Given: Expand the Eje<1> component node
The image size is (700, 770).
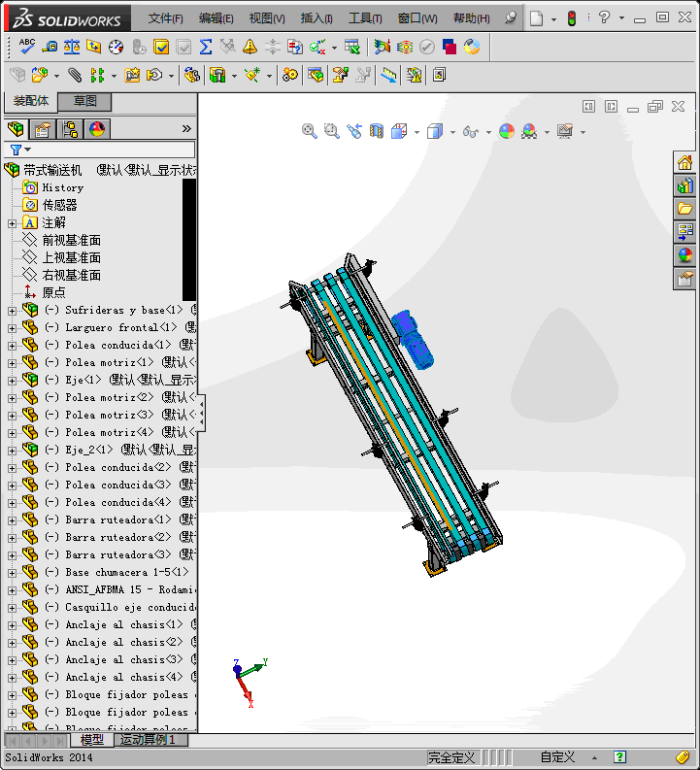Looking at the screenshot, I should click(x=13, y=381).
